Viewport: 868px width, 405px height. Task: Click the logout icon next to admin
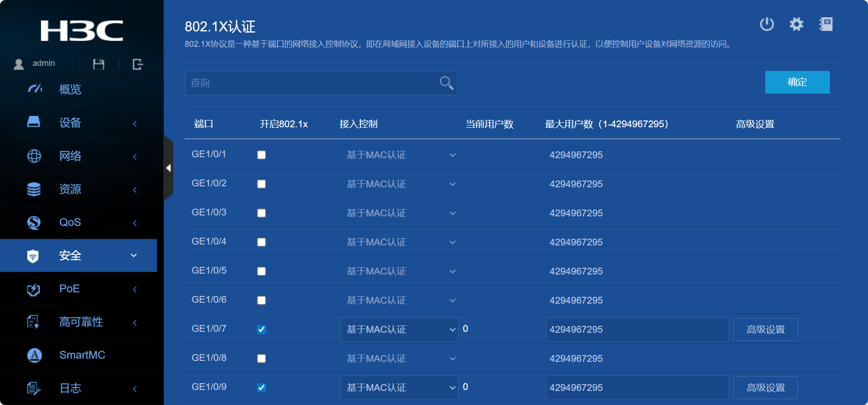pos(137,65)
